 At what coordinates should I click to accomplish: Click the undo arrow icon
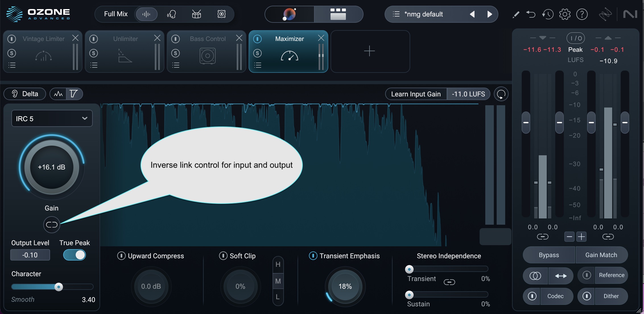[531, 14]
